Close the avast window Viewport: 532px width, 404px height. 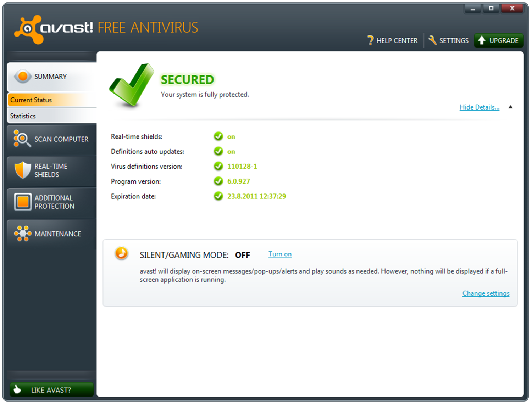tap(512, 9)
